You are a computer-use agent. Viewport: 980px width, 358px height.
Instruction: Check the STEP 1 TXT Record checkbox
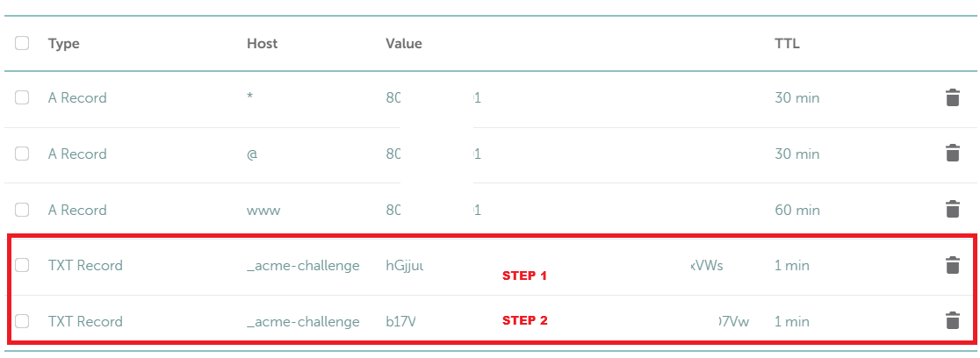click(22, 265)
